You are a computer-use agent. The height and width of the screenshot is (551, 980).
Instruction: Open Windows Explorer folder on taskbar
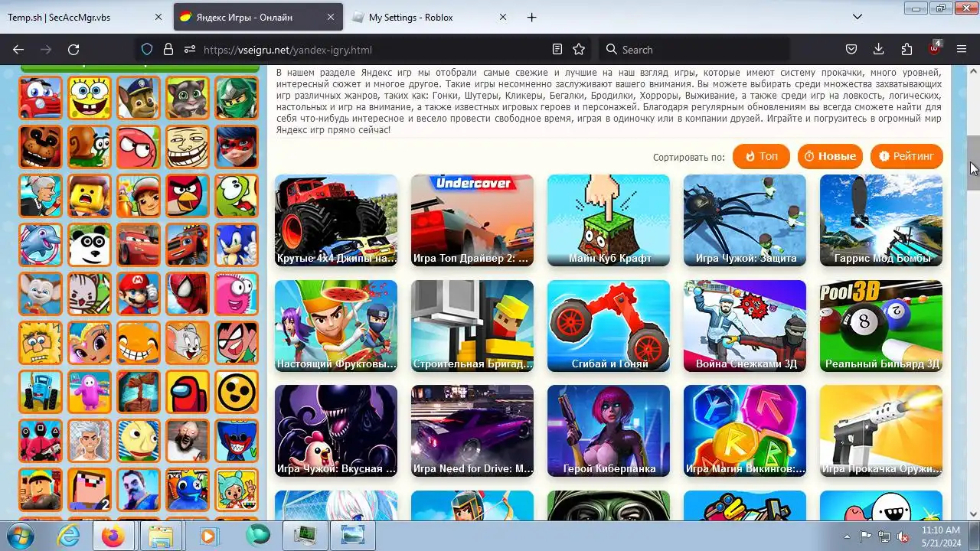pos(162,536)
